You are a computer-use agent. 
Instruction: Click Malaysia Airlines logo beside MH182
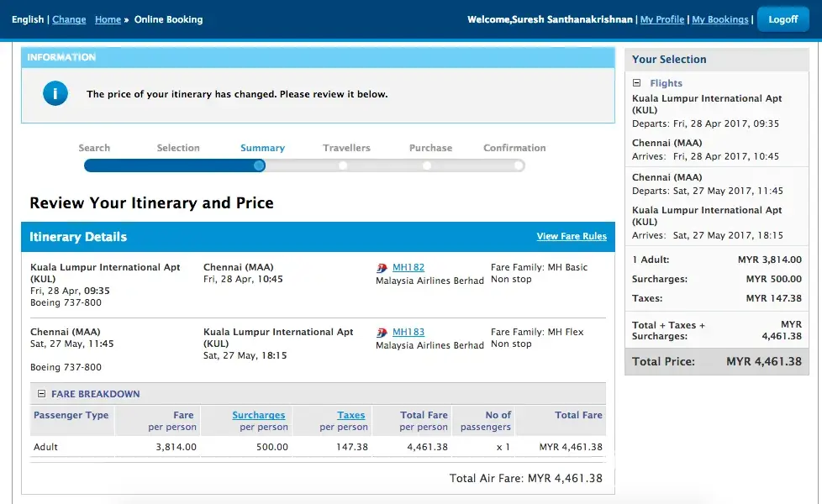pyautogui.click(x=382, y=268)
